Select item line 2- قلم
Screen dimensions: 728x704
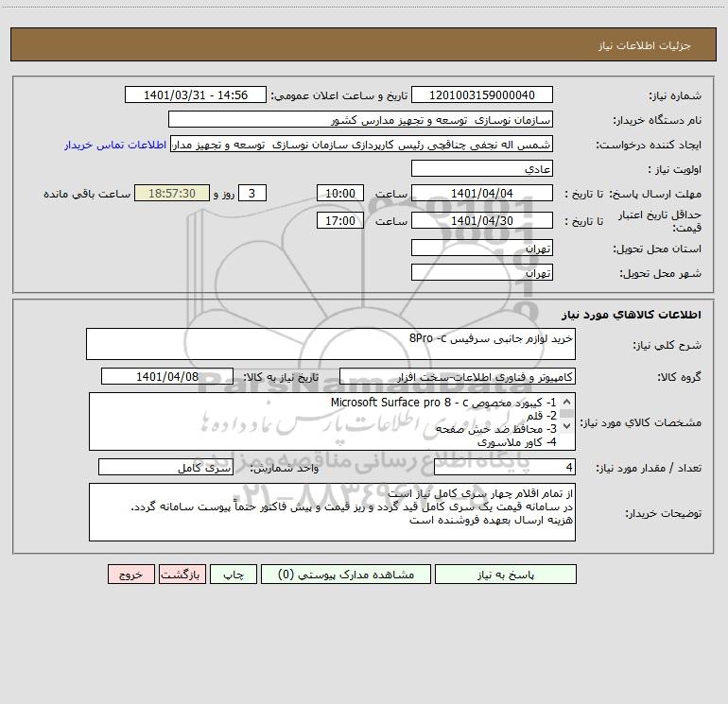click(x=542, y=416)
